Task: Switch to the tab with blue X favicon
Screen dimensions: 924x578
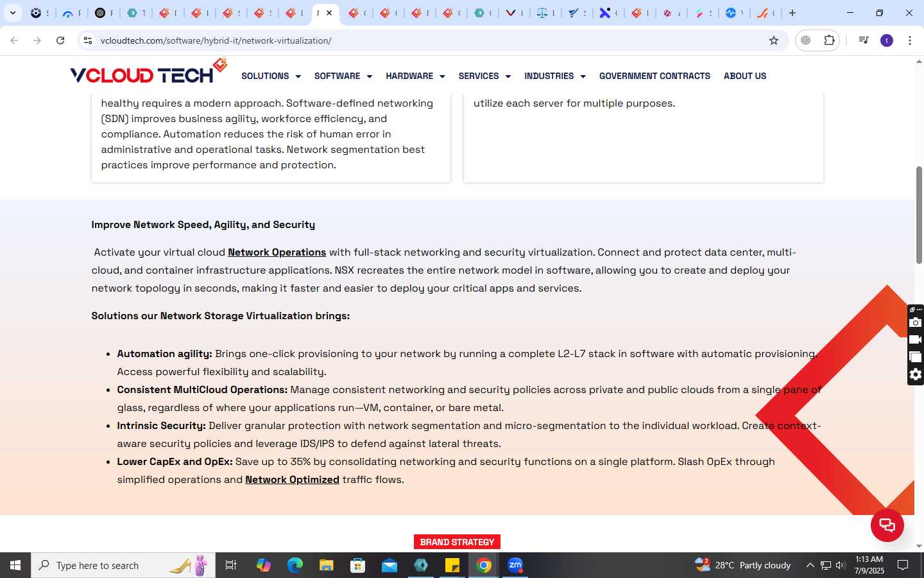Action: point(604,13)
